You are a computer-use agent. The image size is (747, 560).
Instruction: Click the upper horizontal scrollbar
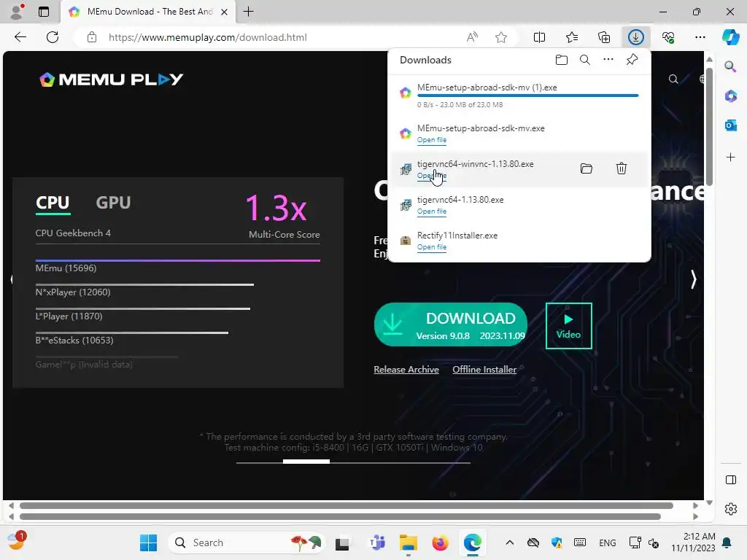347,506
